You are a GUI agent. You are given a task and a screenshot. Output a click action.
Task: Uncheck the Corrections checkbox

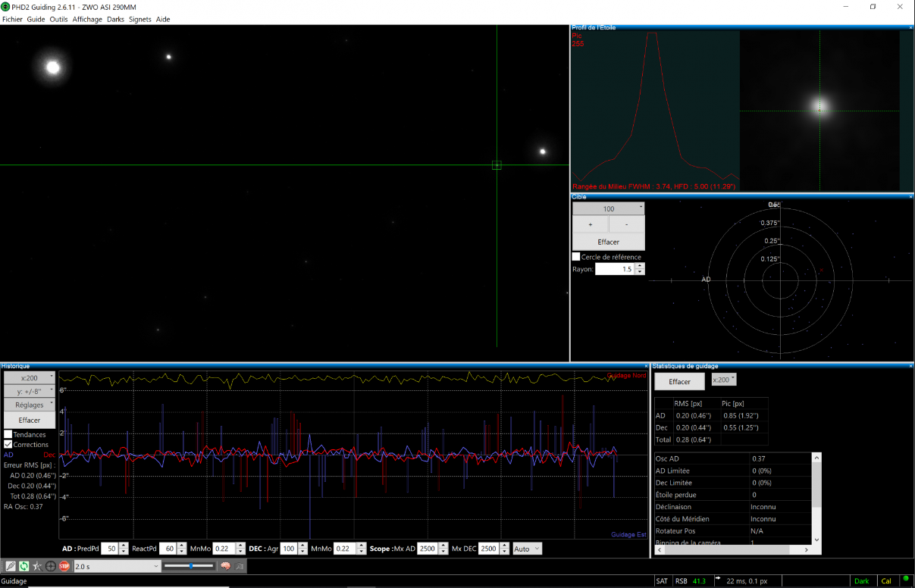coord(8,445)
